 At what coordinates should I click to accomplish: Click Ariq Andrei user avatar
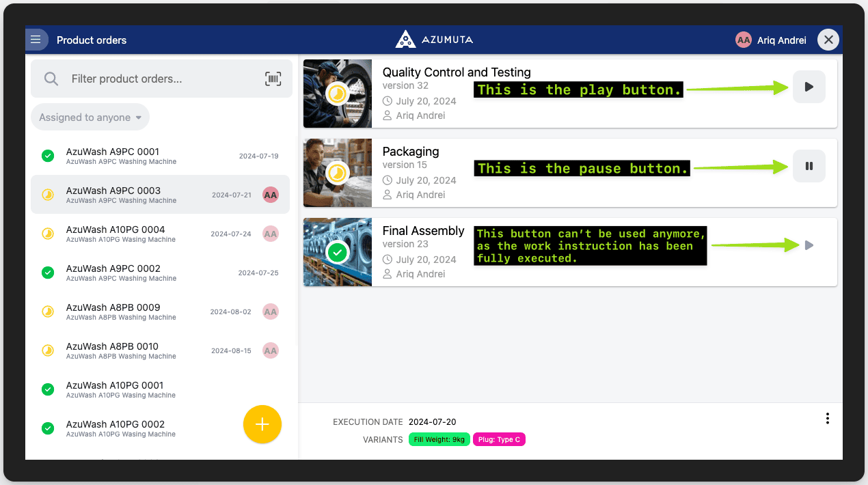[743, 40]
